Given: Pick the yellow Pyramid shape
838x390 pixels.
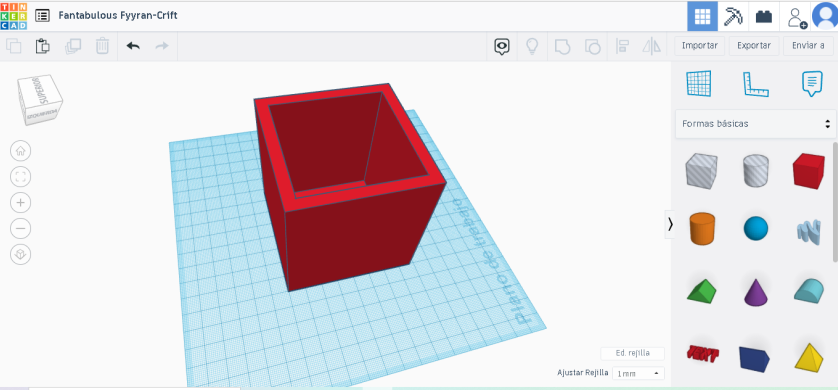Looking at the screenshot, I should pos(809,357).
